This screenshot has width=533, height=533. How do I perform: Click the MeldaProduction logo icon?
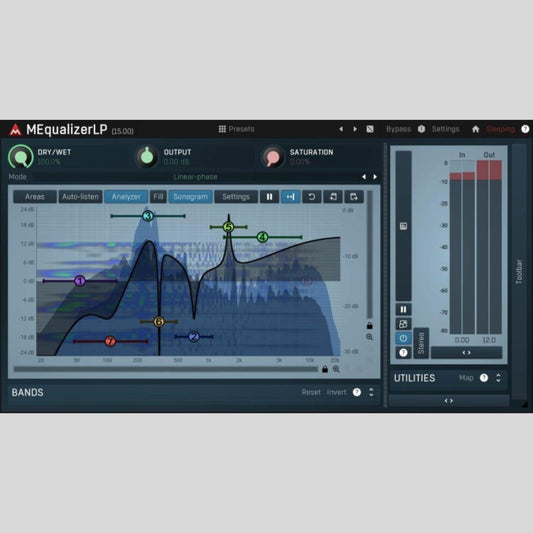pos(15,130)
